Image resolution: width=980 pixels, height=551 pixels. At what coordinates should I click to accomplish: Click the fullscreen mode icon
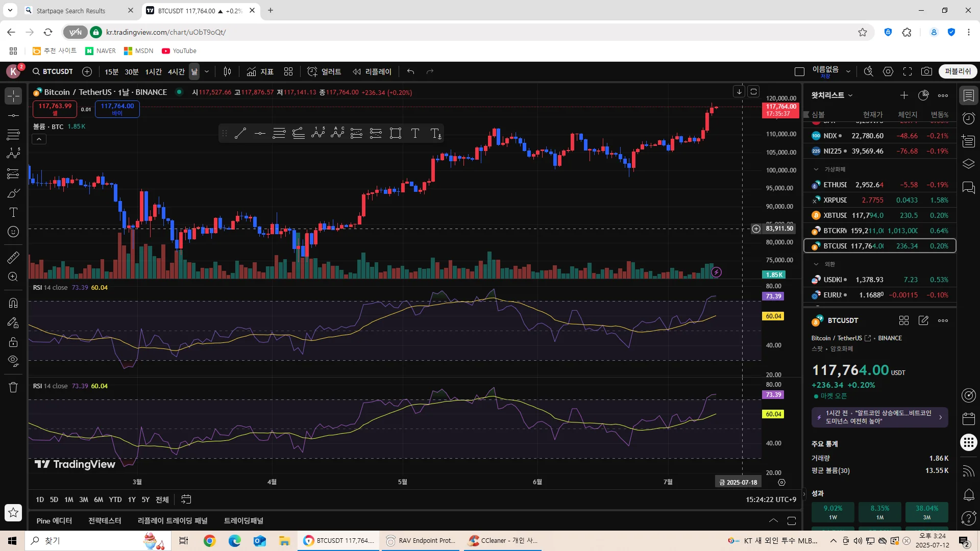point(908,71)
